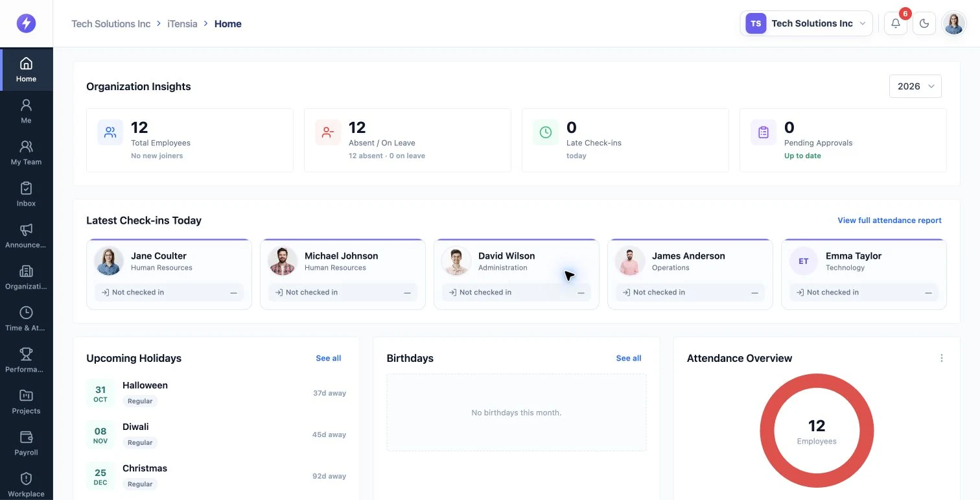Click the Home breadcrumb
Image resolution: width=980 pixels, height=500 pixels.
[x=228, y=24]
